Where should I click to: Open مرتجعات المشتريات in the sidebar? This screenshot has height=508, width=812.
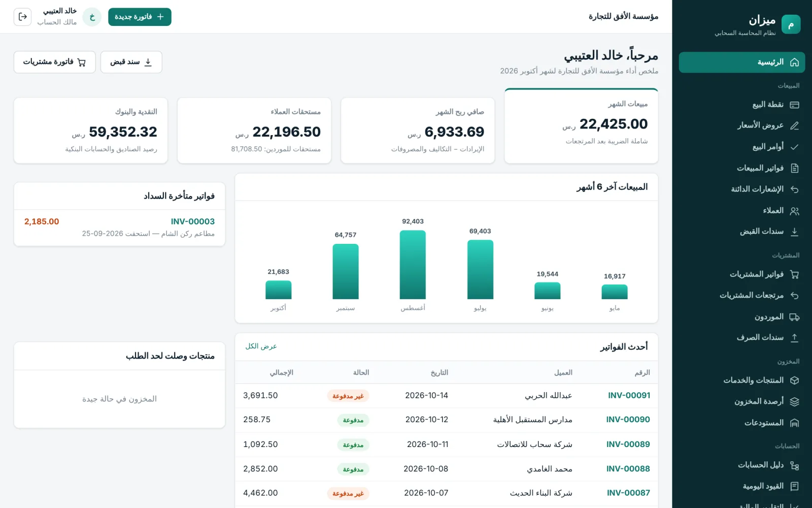[x=741, y=296]
